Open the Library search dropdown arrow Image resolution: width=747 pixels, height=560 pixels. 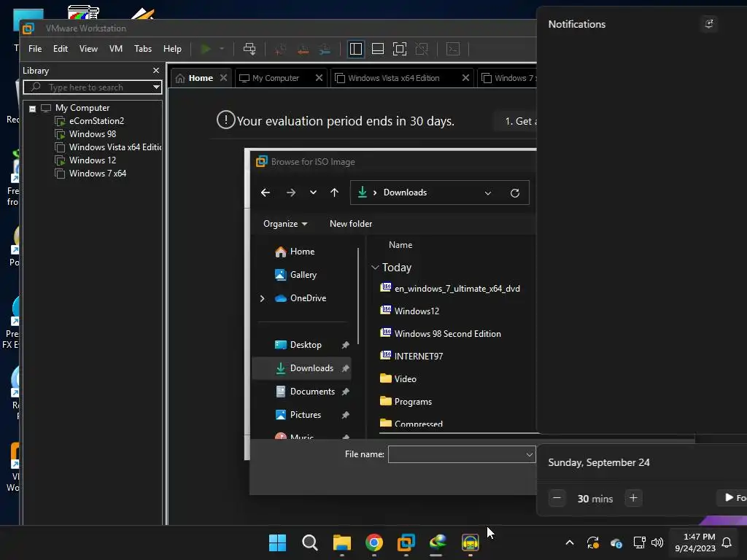click(156, 87)
